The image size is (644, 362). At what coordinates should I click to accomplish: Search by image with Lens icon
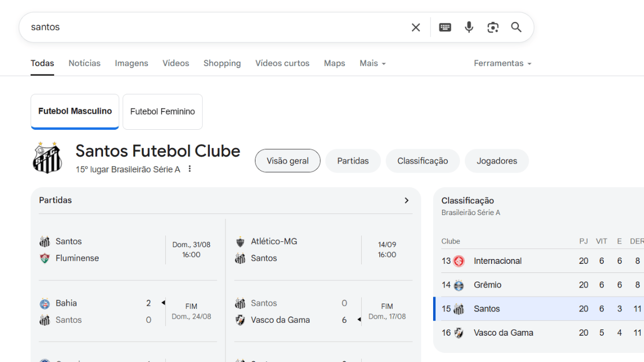[493, 27]
